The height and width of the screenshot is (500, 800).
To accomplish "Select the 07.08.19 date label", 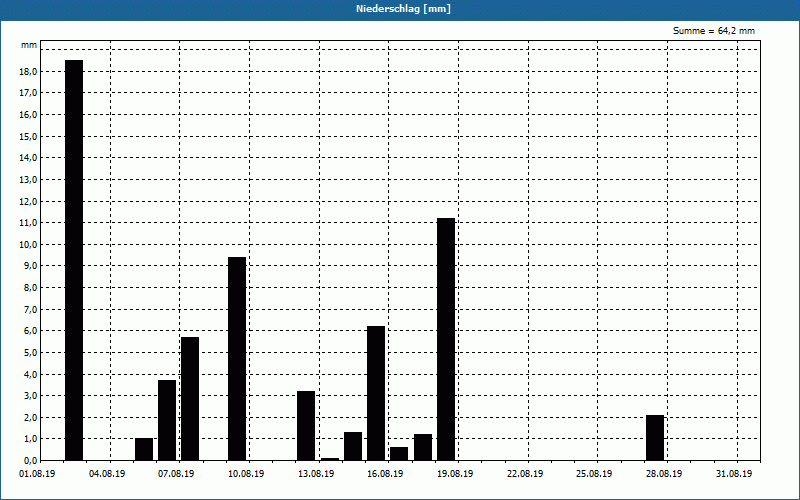I will 176,474.
